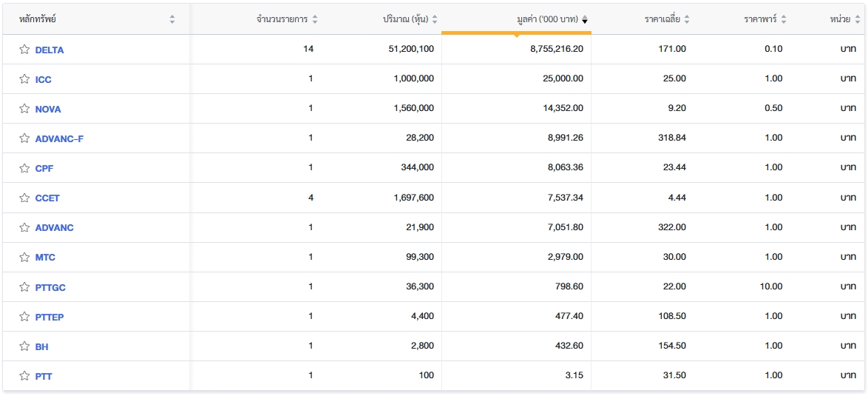The width and height of the screenshot is (868, 396).
Task: Click star icon beside ADVANC-F
Action: [24, 138]
